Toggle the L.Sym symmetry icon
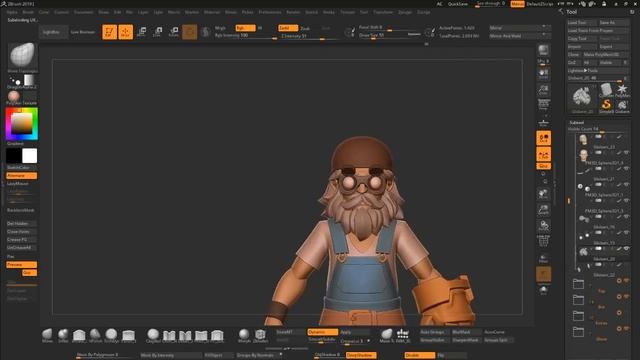This screenshot has height=360, width=640. click(543, 154)
